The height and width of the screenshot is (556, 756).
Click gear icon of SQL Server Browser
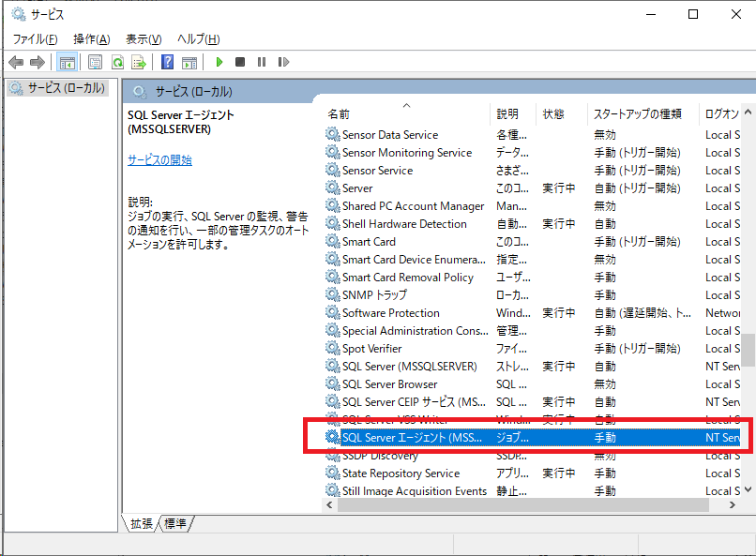tap(332, 383)
